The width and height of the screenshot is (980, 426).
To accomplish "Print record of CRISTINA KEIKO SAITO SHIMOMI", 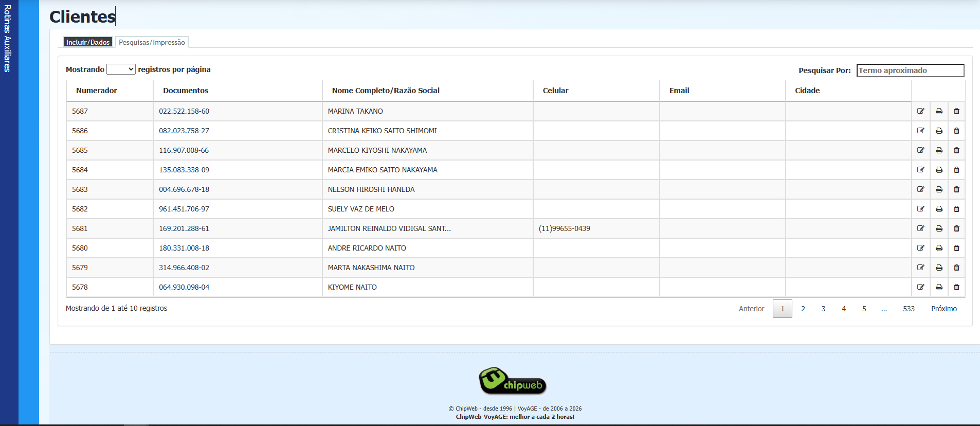I will [939, 131].
